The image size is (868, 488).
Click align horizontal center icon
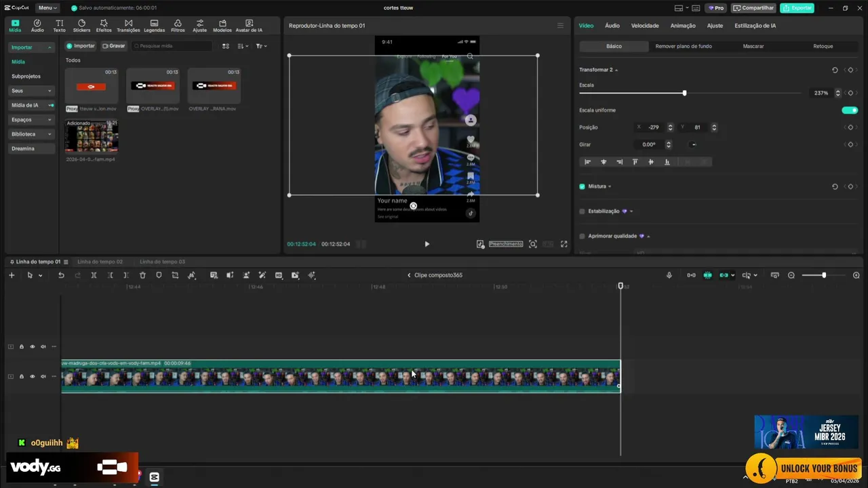(604, 162)
